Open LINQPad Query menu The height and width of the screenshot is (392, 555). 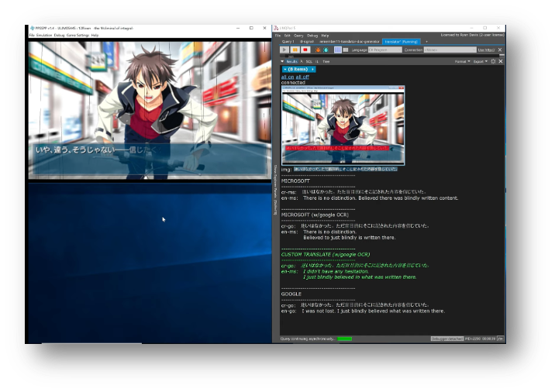tap(298, 36)
